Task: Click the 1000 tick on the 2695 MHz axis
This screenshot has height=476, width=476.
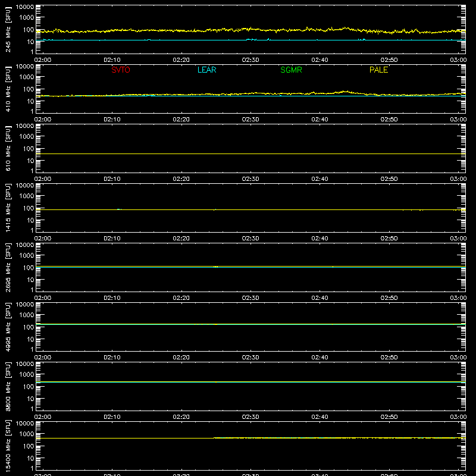Action: pyautogui.click(x=27, y=256)
